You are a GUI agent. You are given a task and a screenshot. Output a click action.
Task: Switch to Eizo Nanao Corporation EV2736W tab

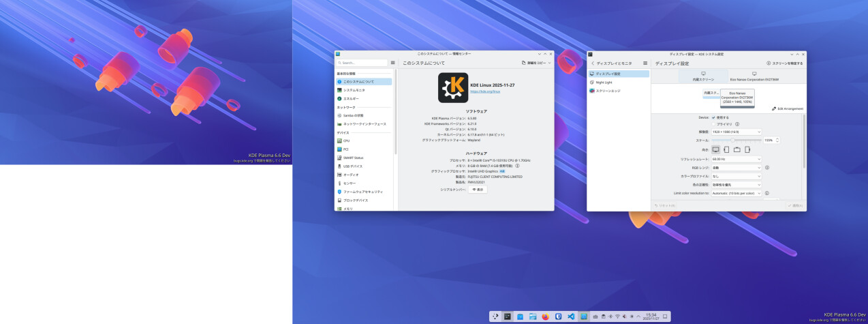754,76
